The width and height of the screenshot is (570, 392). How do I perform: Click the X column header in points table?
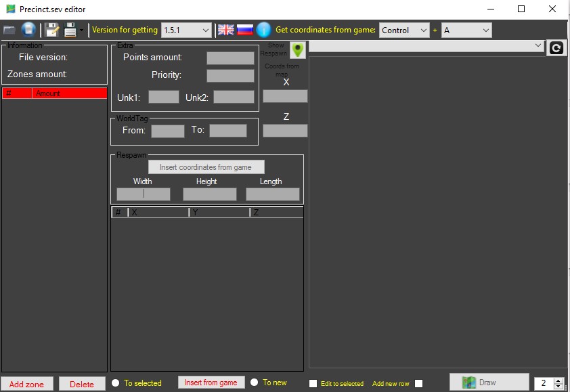(158, 213)
